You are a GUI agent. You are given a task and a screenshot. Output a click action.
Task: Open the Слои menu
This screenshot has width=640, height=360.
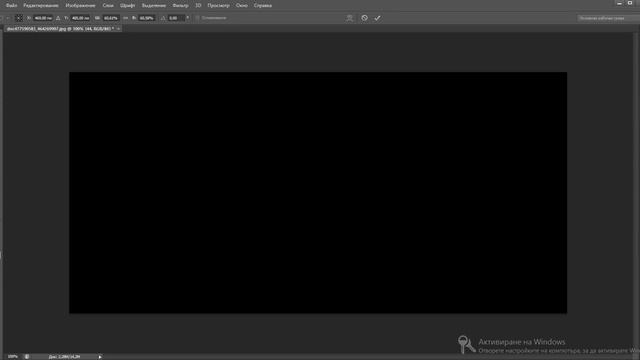tap(108, 6)
